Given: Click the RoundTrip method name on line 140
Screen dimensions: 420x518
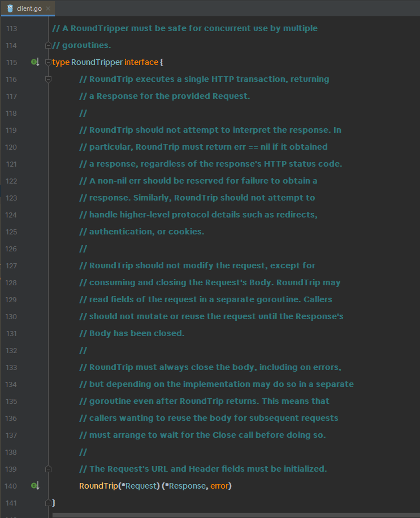Looking at the screenshot, I should [97, 486].
